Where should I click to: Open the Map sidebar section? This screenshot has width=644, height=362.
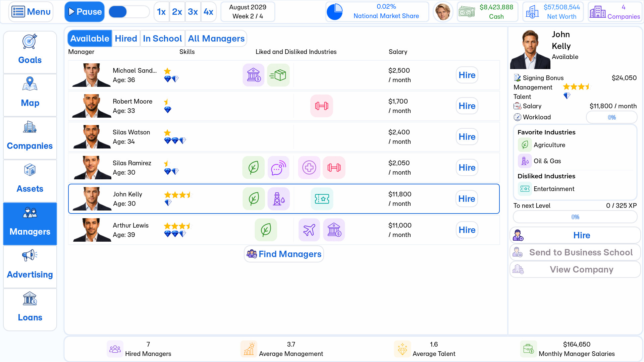(30, 95)
